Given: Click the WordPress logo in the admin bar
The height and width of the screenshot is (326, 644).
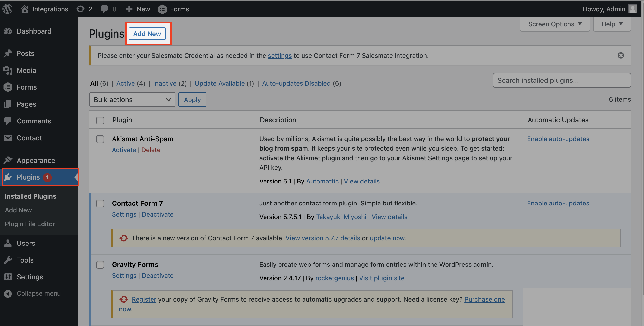Looking at the screenshot, I should click(x=7, y=9).
